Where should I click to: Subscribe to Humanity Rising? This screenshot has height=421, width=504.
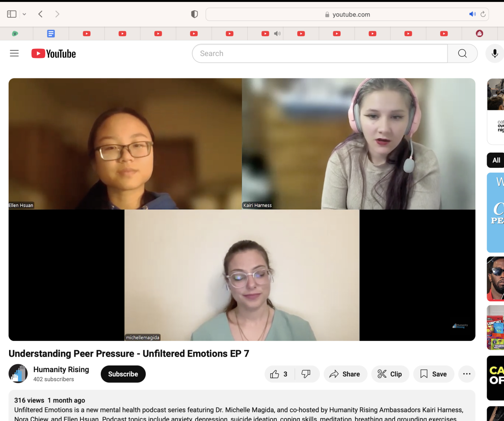123,374
